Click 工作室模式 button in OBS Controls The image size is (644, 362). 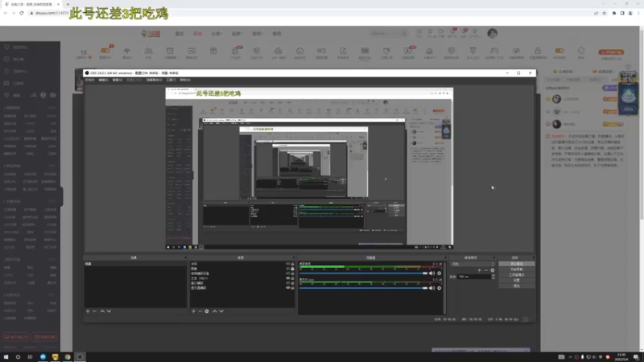(517, 274)
